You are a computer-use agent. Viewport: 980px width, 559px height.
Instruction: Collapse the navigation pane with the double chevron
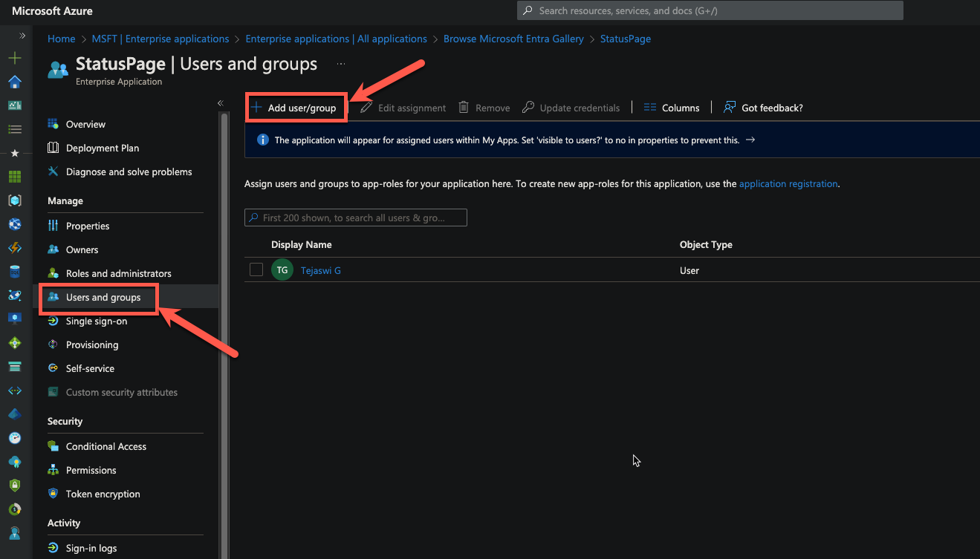(x=220, y=103)
